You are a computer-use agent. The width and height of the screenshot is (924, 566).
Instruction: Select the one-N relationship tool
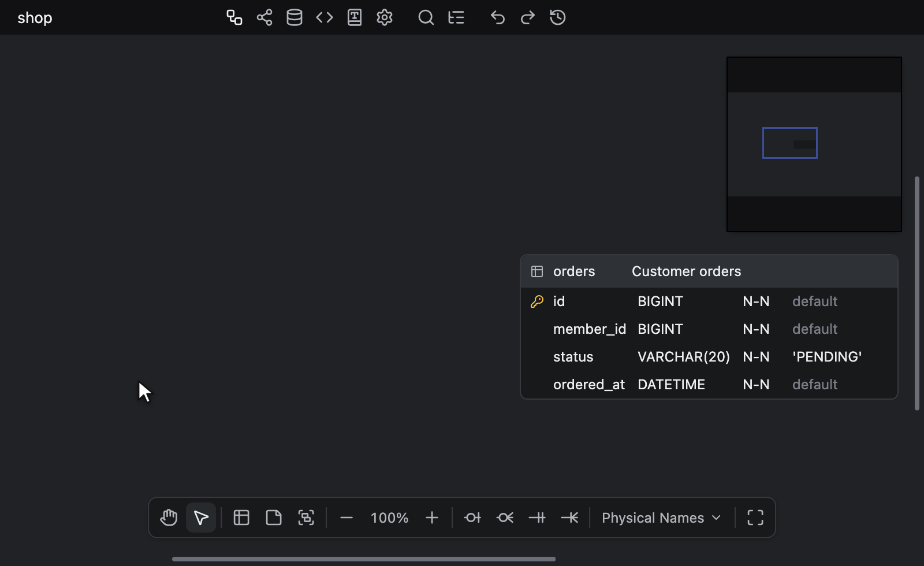pyautogui.click(x=569, y=517)
